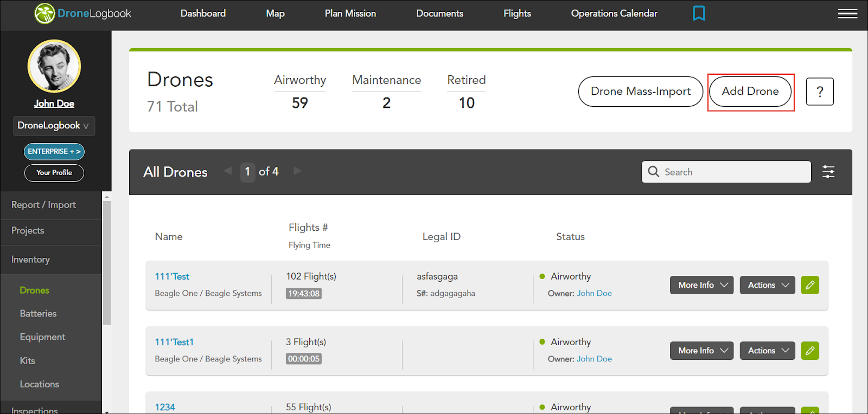Select Equipment in the sidebar

[42, 337]
